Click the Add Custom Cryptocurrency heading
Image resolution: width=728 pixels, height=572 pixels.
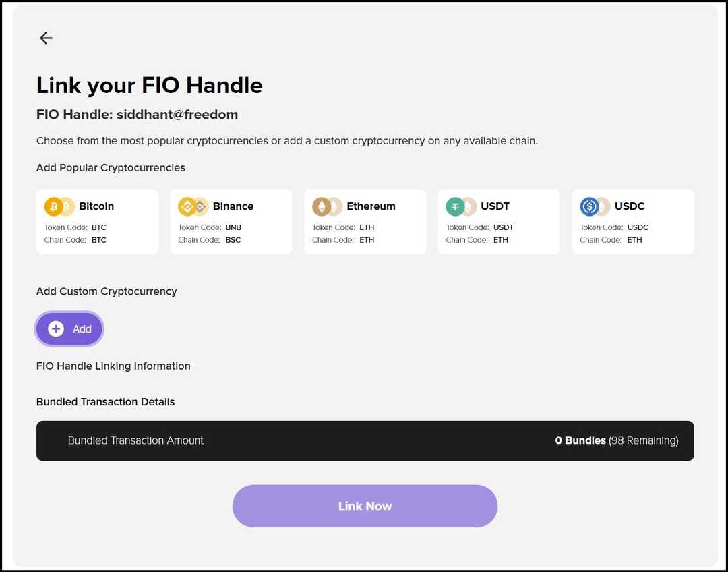(x=107, y=291)
